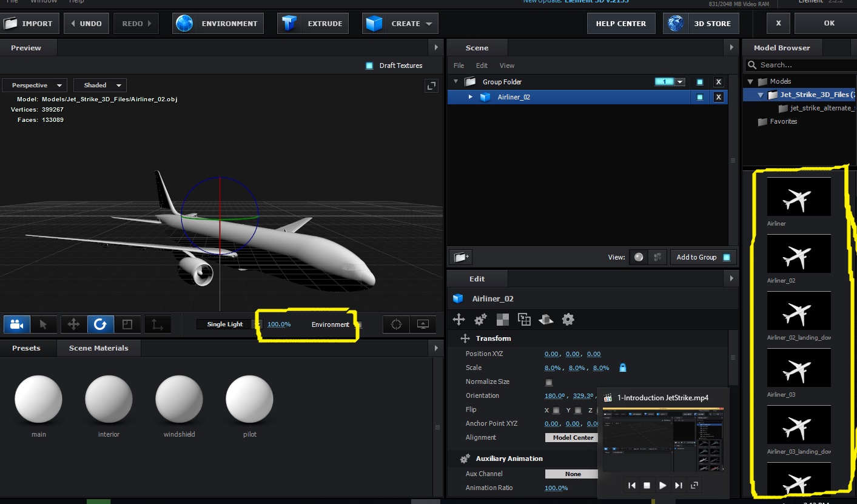Viewport: 857px width, 504px height.
Task: Select the windshield material sphere
Action: point(180,399)
